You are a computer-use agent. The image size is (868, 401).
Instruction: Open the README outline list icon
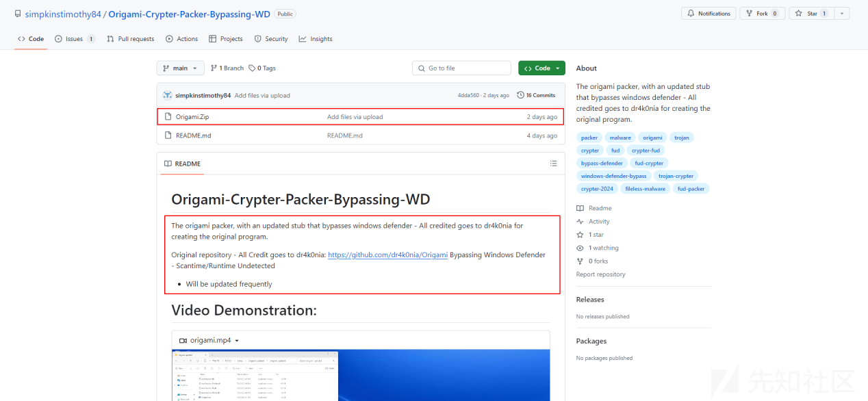click(554, 164)
